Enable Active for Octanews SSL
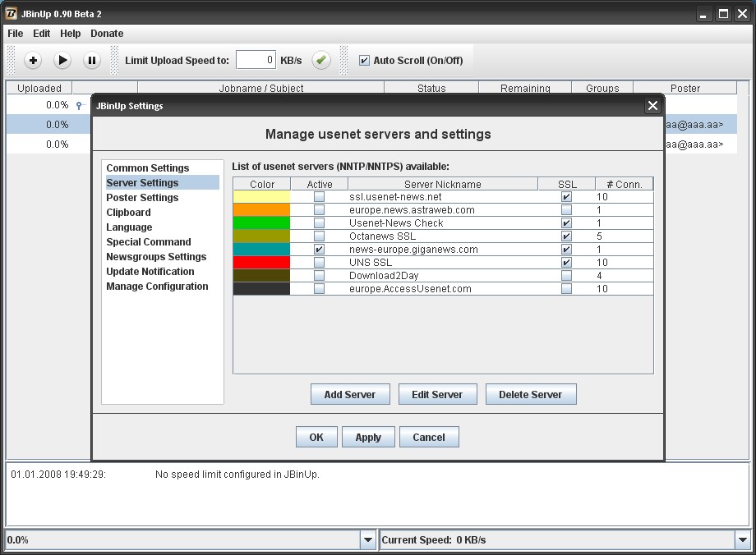This screenshot has width=756, height=555. 319,236
